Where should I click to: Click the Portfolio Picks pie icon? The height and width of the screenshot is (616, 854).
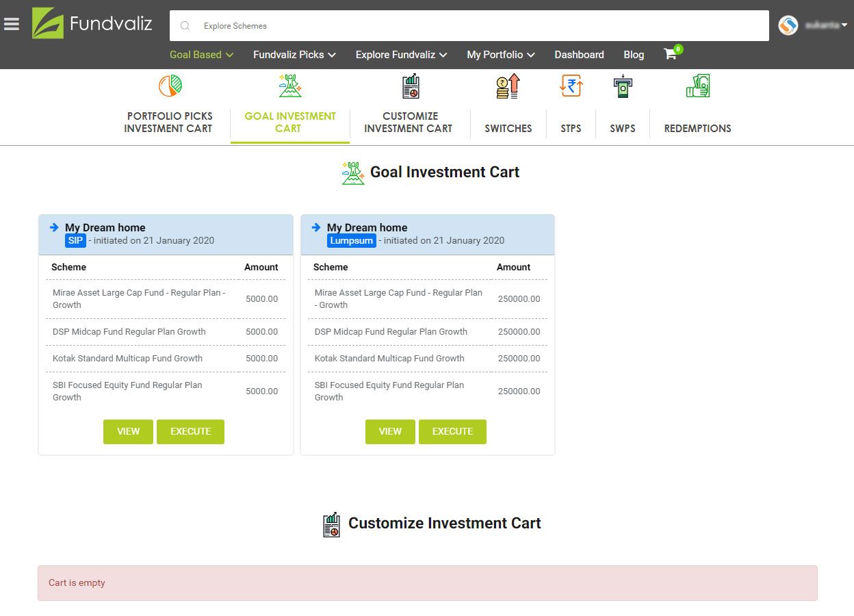pyautogui.click(x=170, y=86)
